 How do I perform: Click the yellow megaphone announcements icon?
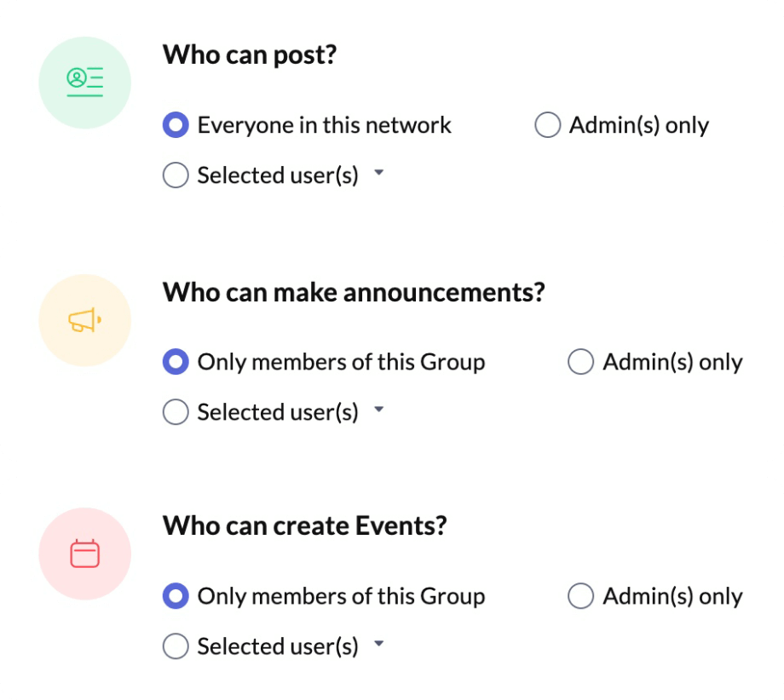(85, 320)
